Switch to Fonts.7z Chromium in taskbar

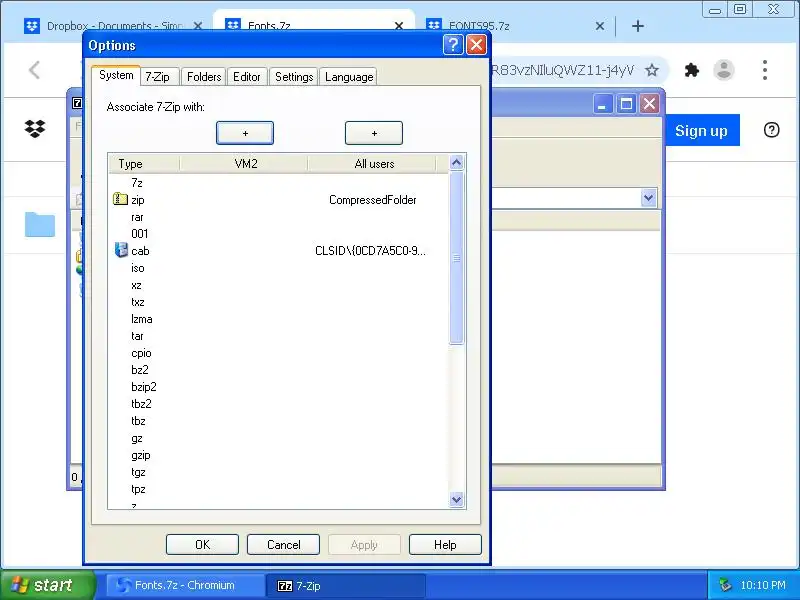tap(185, 585)
